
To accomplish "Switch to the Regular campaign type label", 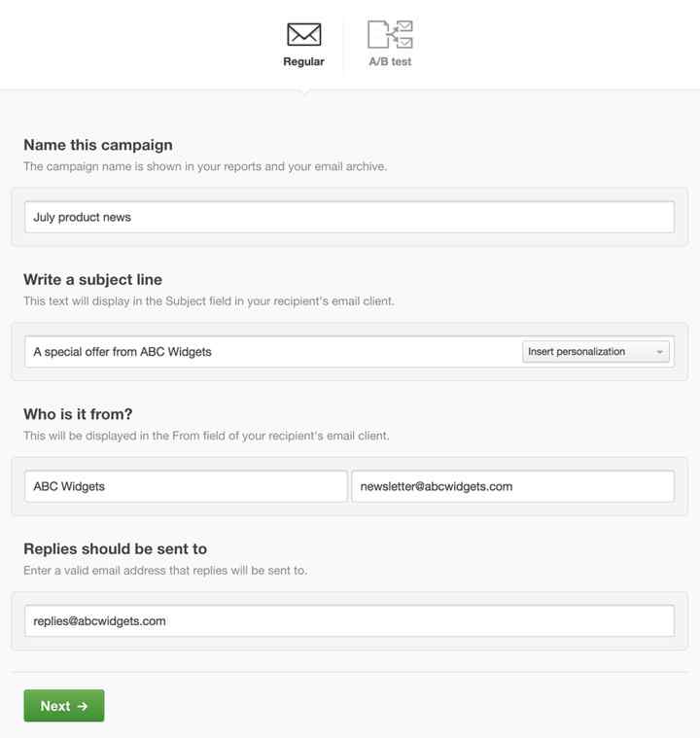I will point(303,61).
